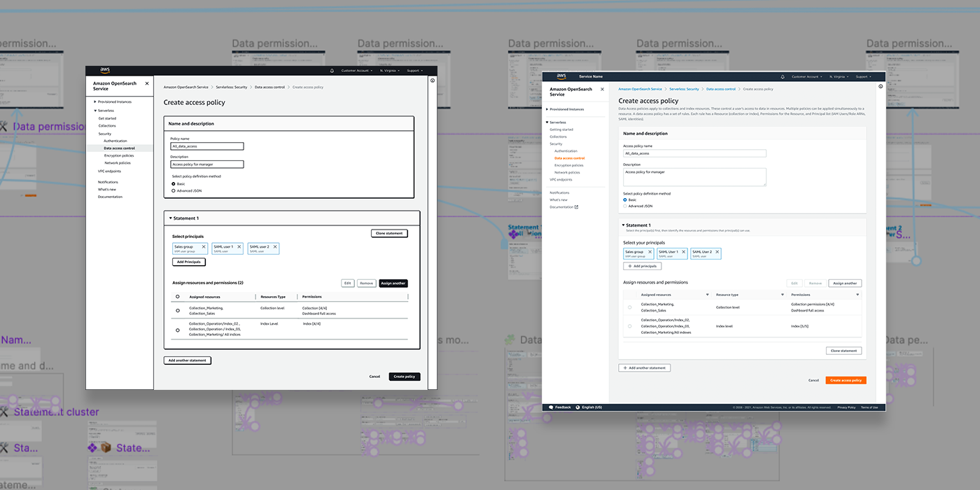Viewport: 980px width, 490px height.
Task: Click the info circle icon in the left wireframe
Action: [433, 80]
